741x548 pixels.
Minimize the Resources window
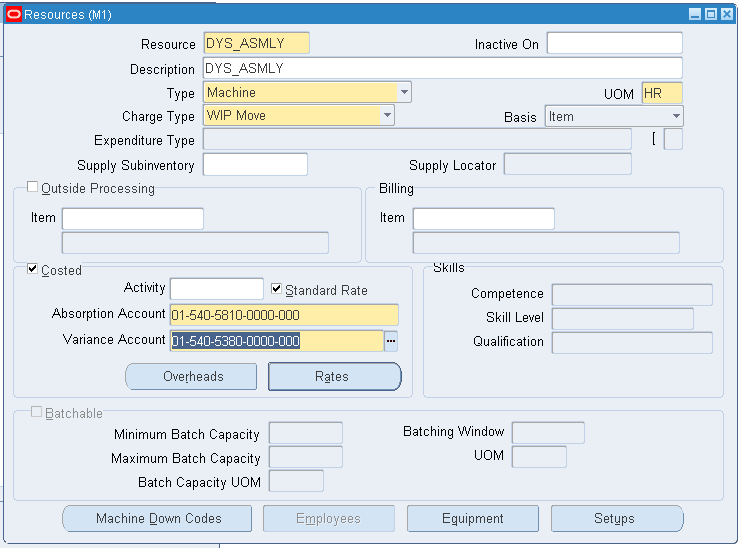click(695, 14)
